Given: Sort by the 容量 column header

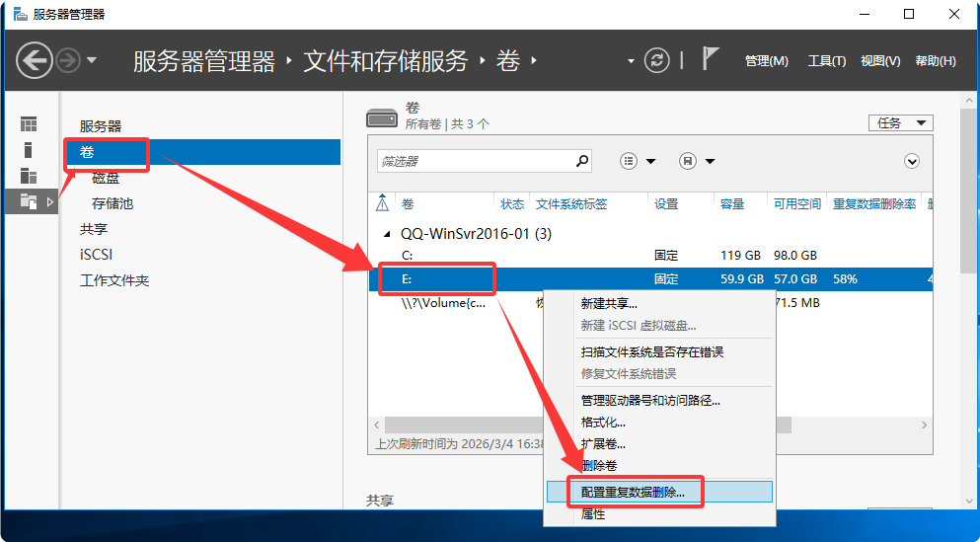Looking at the screenshot, I should tap(732, 203).
